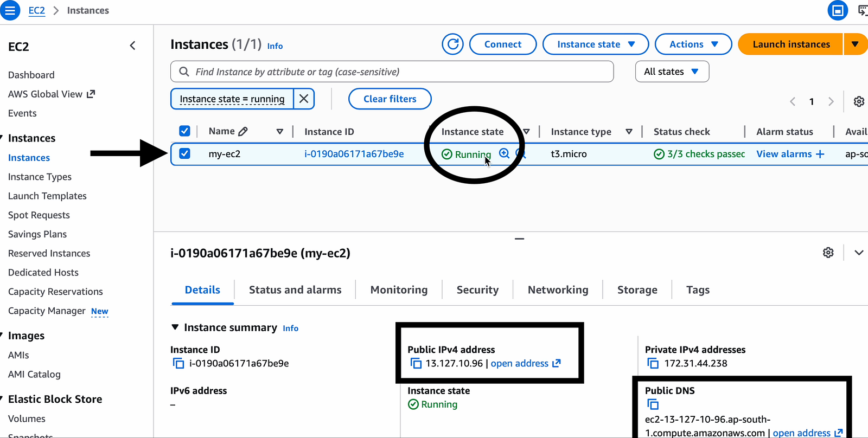Click the panel resize handle above details
This screenshot has width=868, height=438.
click(519, 239)
